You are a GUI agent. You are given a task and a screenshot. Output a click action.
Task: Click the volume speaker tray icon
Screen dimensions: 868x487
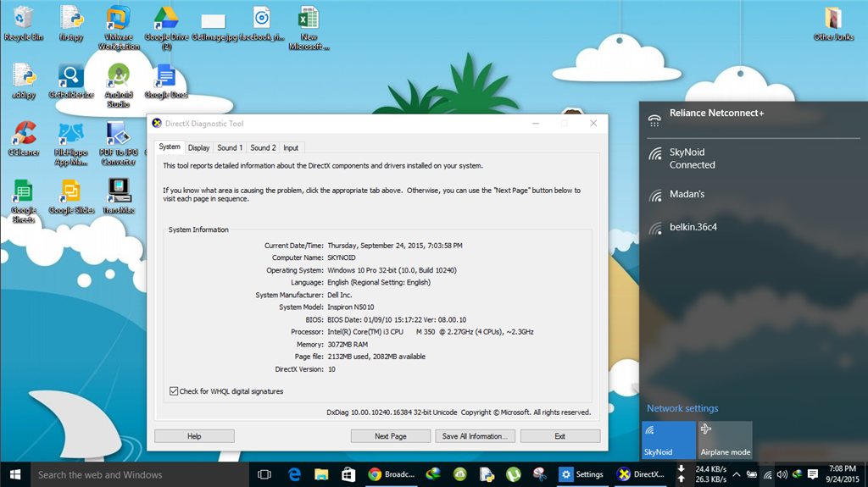782,474
